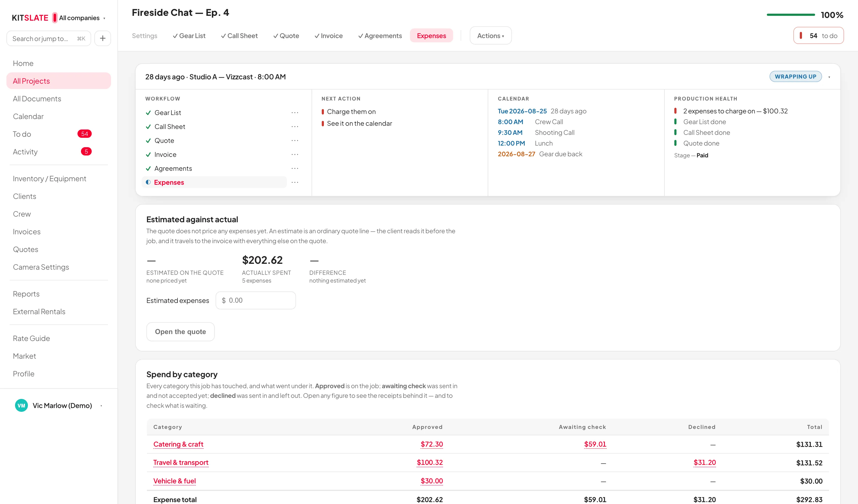The width and height of the screenshot is (858, 504).
Task: Click the plus button beside search
Action: click(102, 38)
